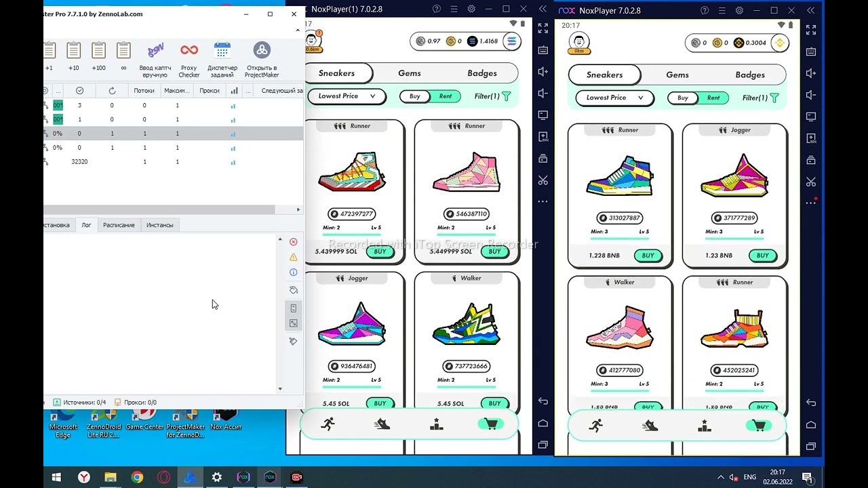Open the notification center on taskbar
The height and width of the screenshot is (488, 868).
pos(808,477)
